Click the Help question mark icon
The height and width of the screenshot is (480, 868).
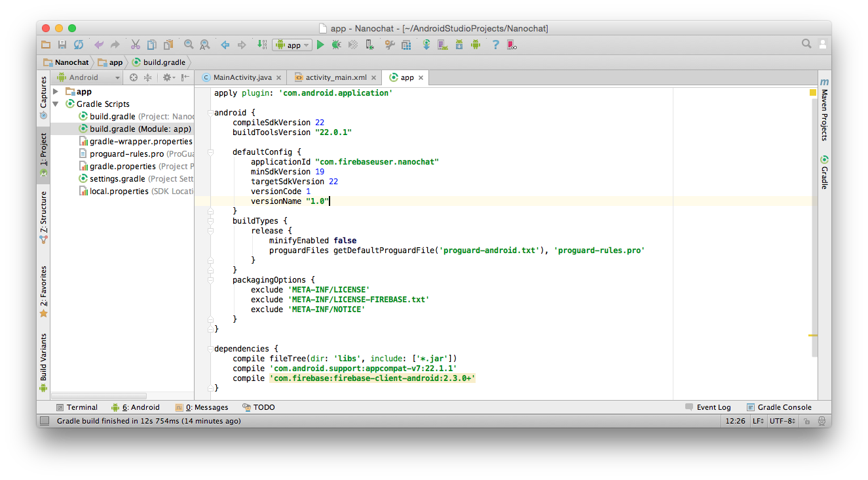coord(496,45)
